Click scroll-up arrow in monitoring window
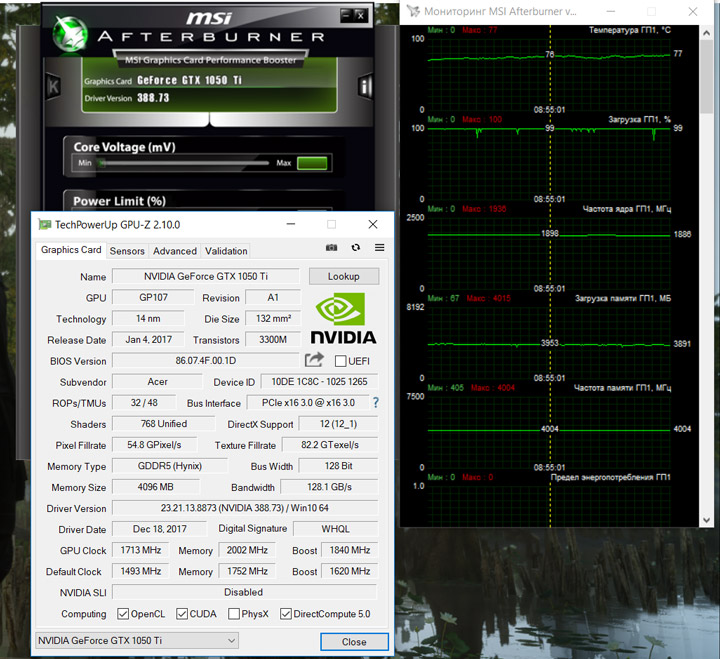720x659 pixels. coord(706,33)
